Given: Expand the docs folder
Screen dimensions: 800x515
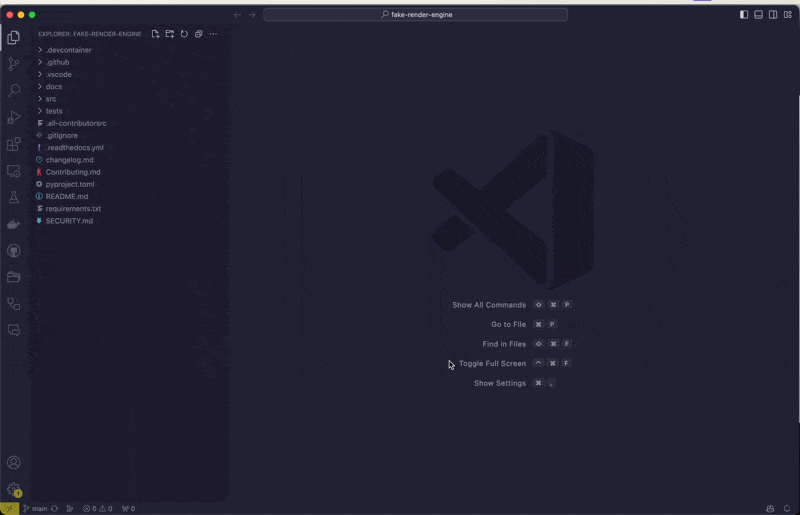Looking at the screenshot, I should click(x=130, y=87).
